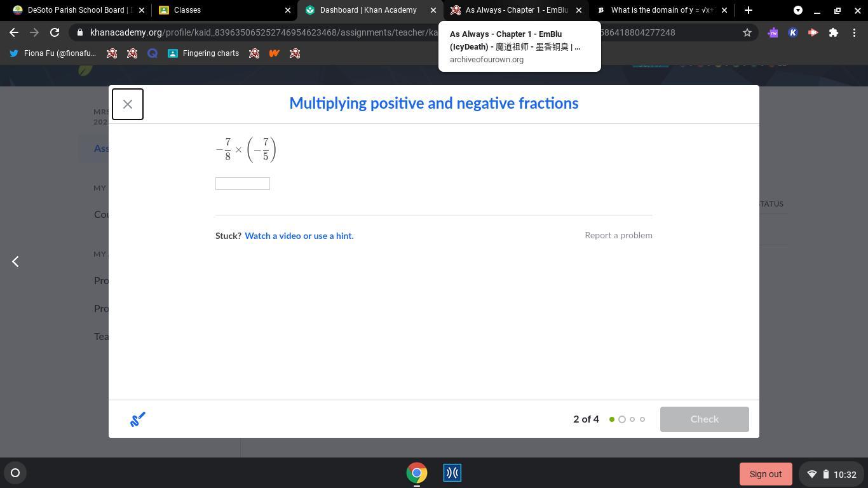The width and height of the screenshot is (868, 488).
Task: Open the Fiona Fu Twitter bookmark
Action: (53, 53)
